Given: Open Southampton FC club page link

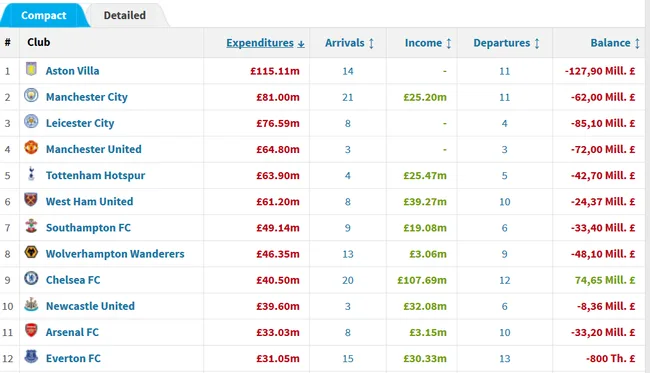Looking at the screenshot, I should pos(88,228).
